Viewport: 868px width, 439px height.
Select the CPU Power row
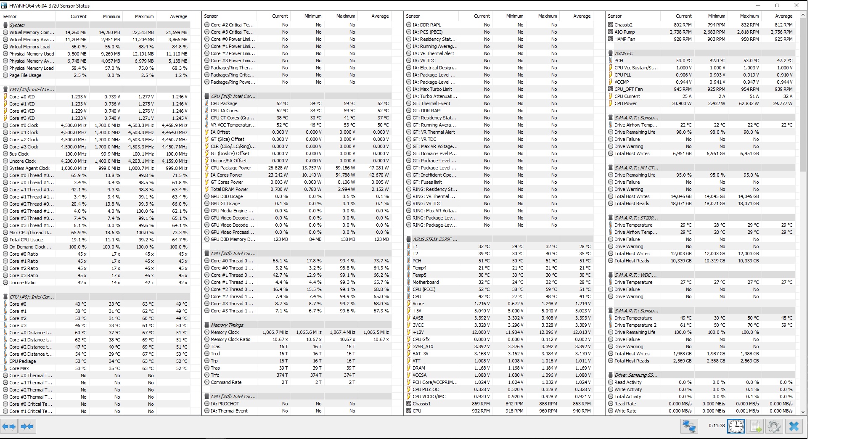[x=701, y=103]
